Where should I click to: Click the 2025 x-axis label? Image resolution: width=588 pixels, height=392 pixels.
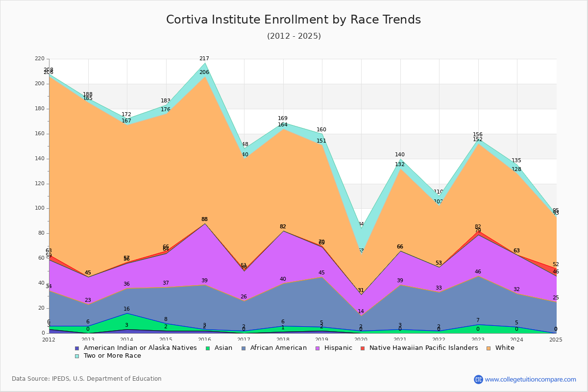[556, 340]
